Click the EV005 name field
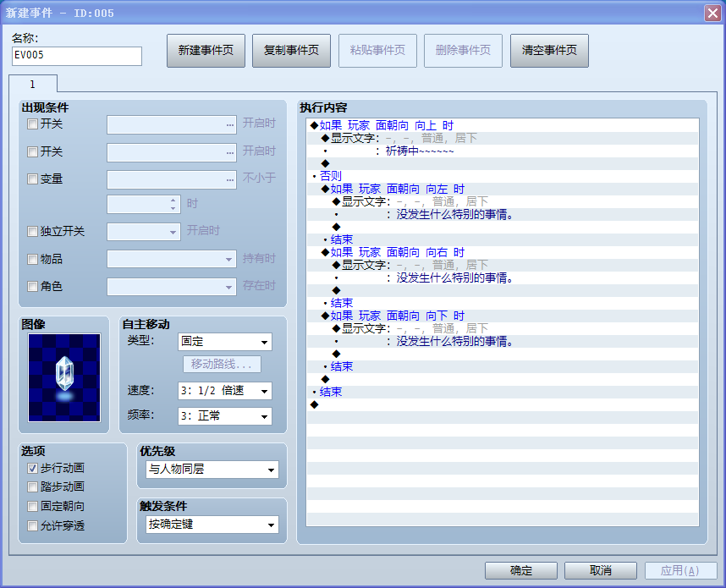726x588 pixels. click(x=77, y=56)
